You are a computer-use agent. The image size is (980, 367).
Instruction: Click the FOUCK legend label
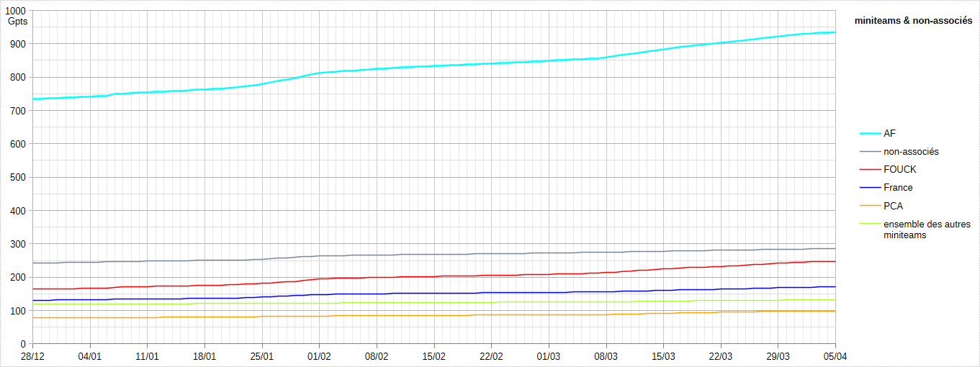[899, 169]
